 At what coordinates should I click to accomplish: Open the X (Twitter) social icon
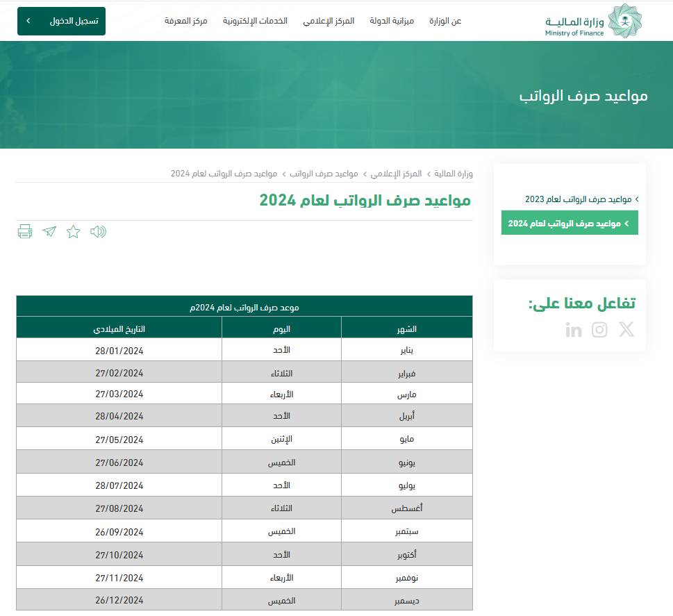click(x=626, y=330)
